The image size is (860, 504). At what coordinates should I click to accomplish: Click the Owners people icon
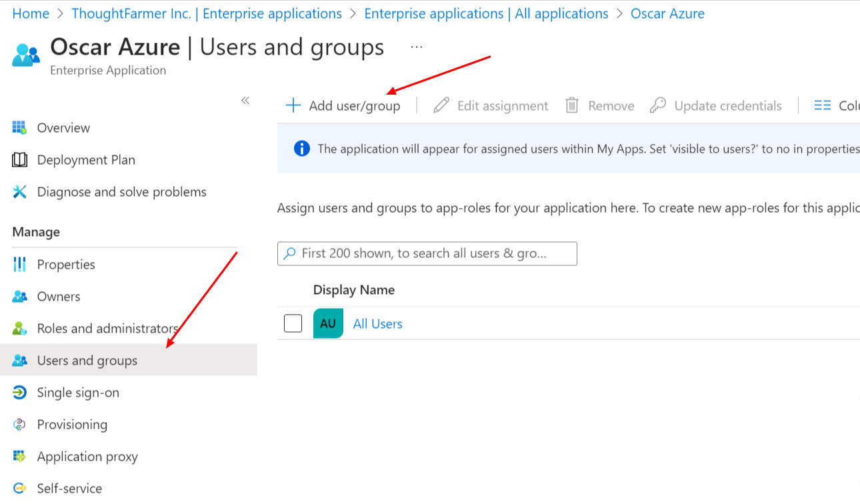(x=20, y=297)
